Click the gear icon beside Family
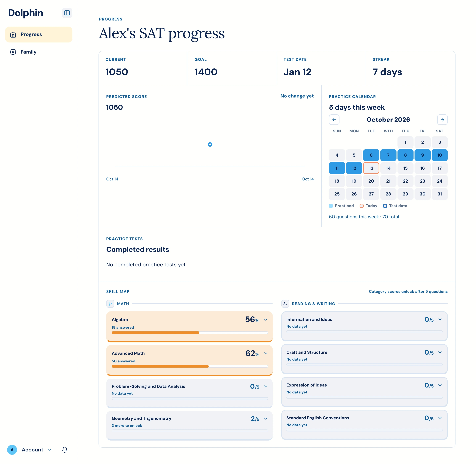Screen dimensions: 476x464 click(x=13, y=52)
